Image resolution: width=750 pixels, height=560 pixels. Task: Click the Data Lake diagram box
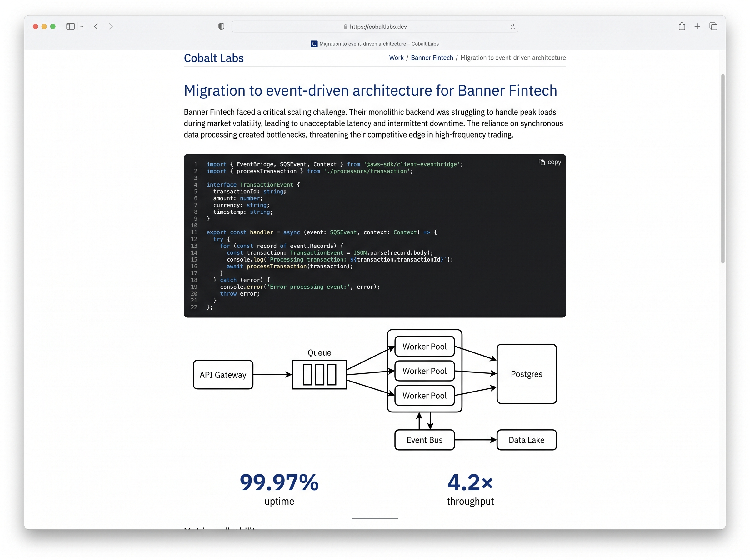pos(526,440)
